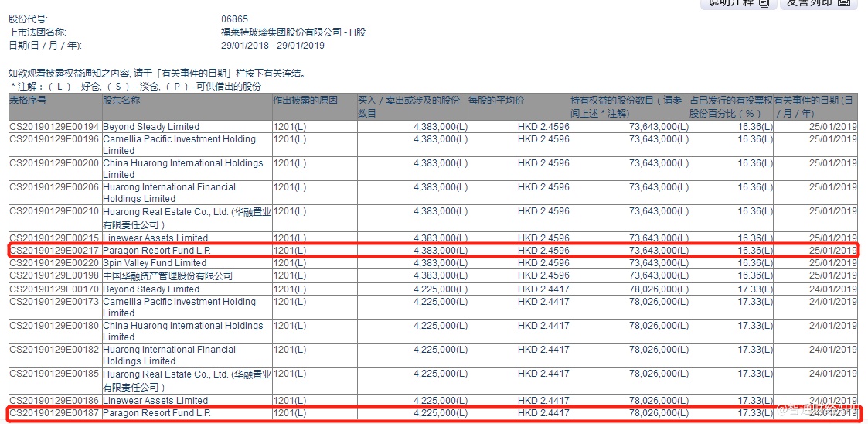868x424 pixels.
Task: Select serial number CS20190129E00215
Action: tap(54, 238)
